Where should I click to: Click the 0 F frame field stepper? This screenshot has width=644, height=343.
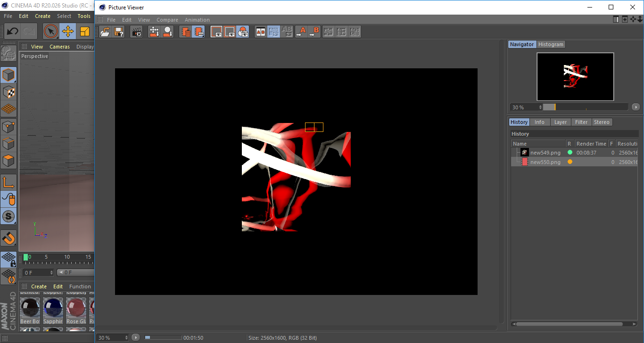point(51,273)
